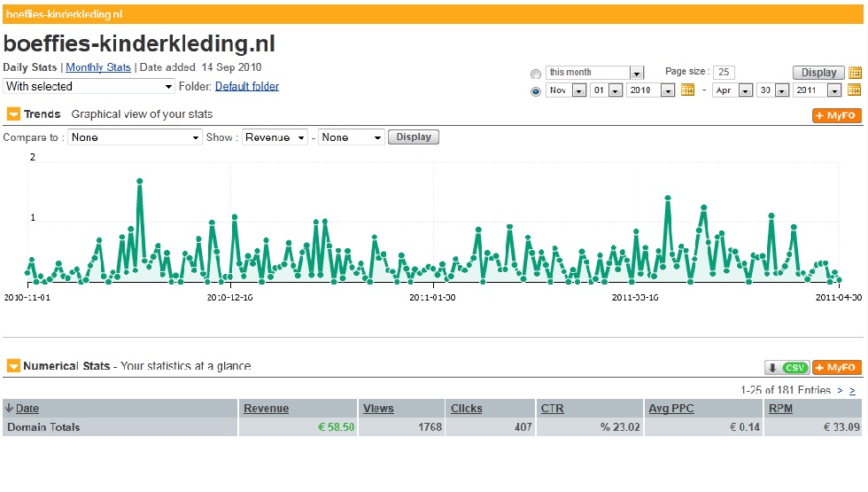Image resolution: width=868 pixels, height=492 pixels.
Task: Click the € 0.14 Avg PPC total
Action: (x=745, y=427)
